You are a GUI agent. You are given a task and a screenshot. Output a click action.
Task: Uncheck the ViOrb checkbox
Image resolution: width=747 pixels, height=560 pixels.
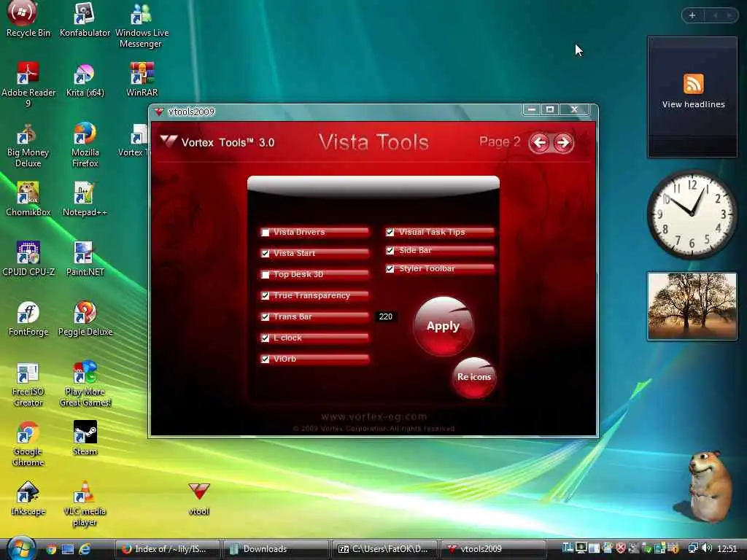(266, 359)
